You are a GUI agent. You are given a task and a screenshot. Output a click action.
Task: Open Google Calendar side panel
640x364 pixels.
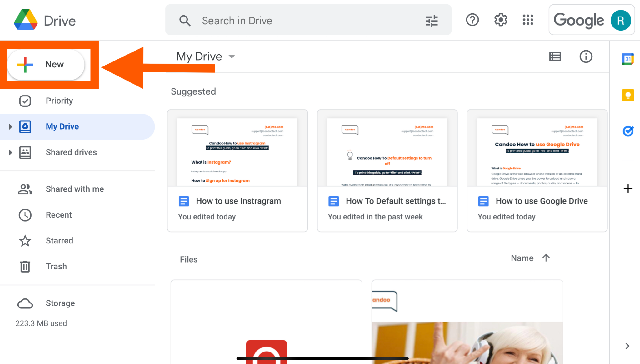coord(628,59)
